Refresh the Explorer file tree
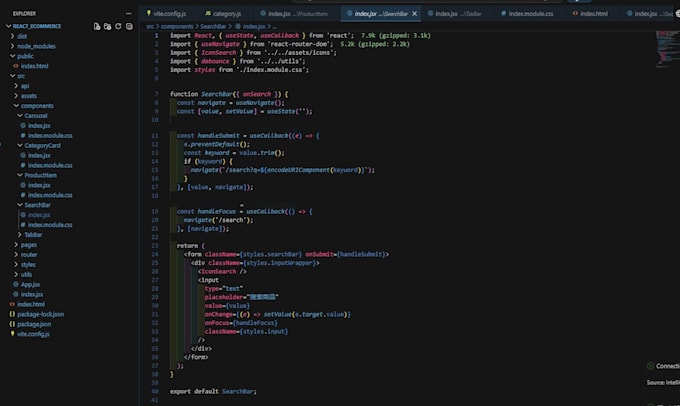This screenshot has height=406, width=680. 118,26
